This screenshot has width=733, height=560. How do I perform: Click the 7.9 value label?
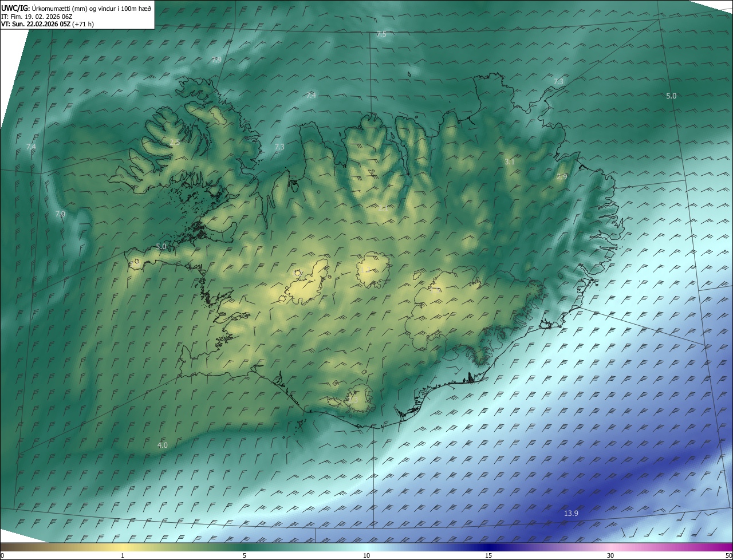click(x=216, y=60)
